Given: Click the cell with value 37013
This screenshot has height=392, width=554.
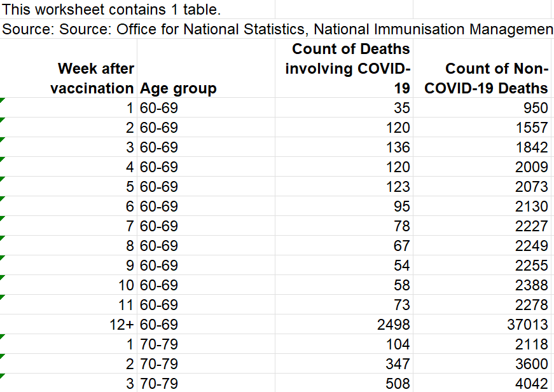Looking at the screenshot, I should 483,324.
